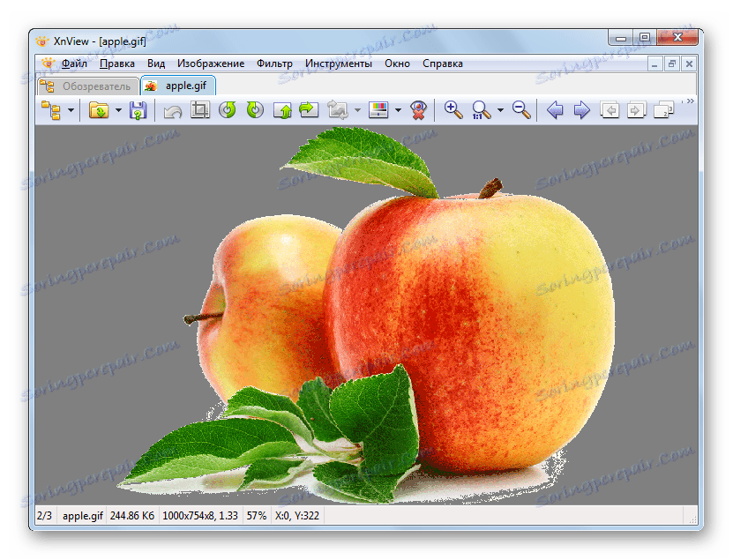Screen dimensions: 733x560
Task: Expand the Open folder dropdown arrow
Action: [118, 111]
